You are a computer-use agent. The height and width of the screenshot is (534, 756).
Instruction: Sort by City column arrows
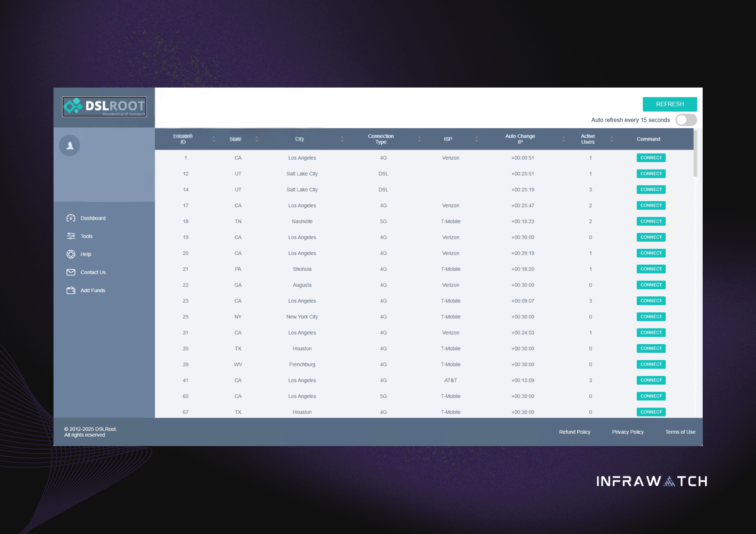tap(342, 139)
